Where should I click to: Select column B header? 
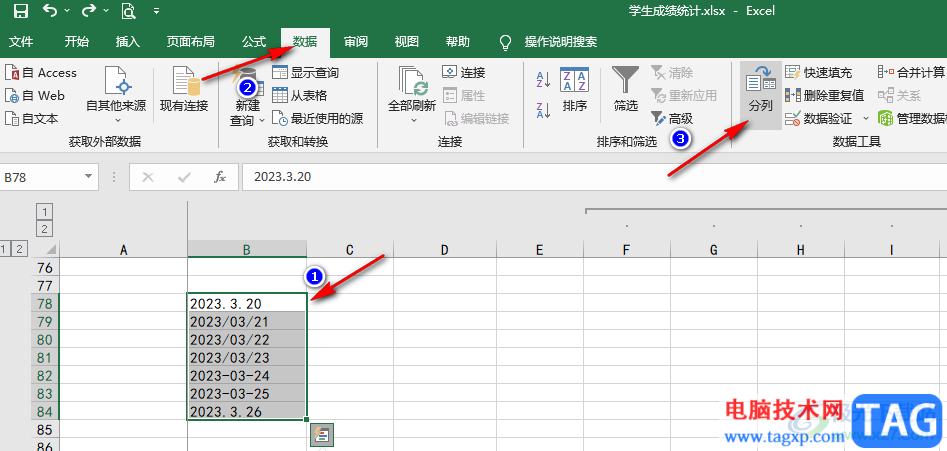[x=247, y=250]
